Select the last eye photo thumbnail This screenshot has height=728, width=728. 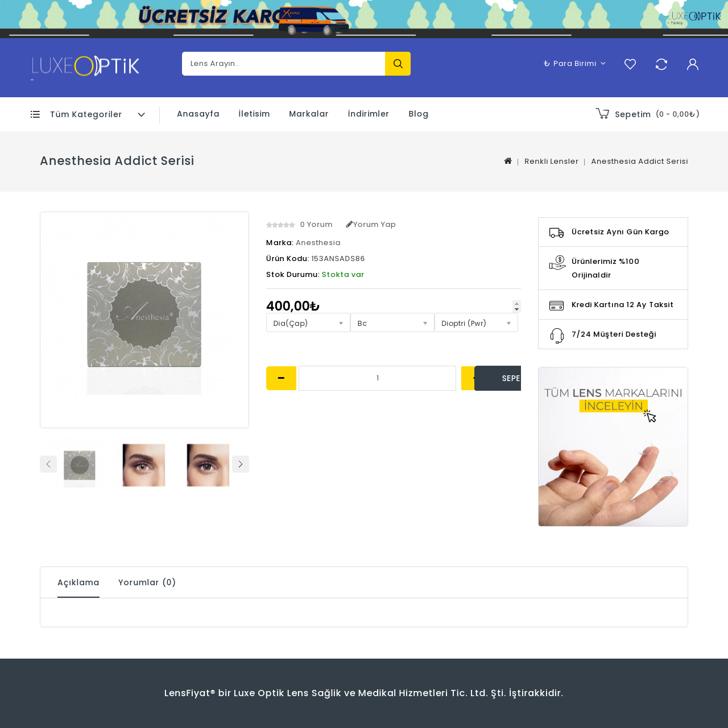click(x=208, y=465)
